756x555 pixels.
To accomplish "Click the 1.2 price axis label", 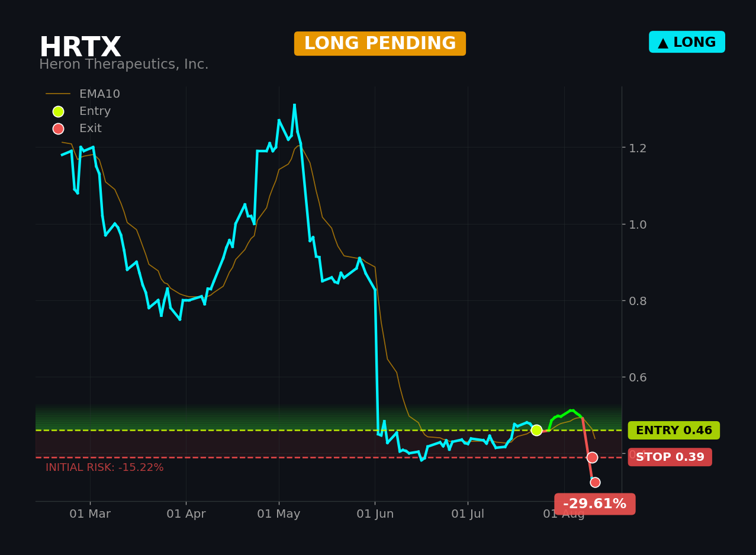I will (638, 148).
